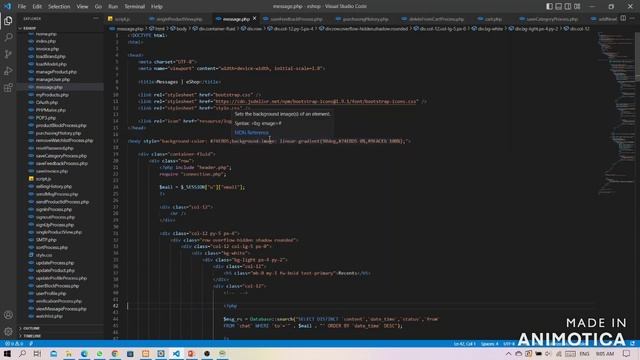Open the Explorer panel ellipsis menu
Viewport: 640px width, 360px height.
tap(96, 18)
